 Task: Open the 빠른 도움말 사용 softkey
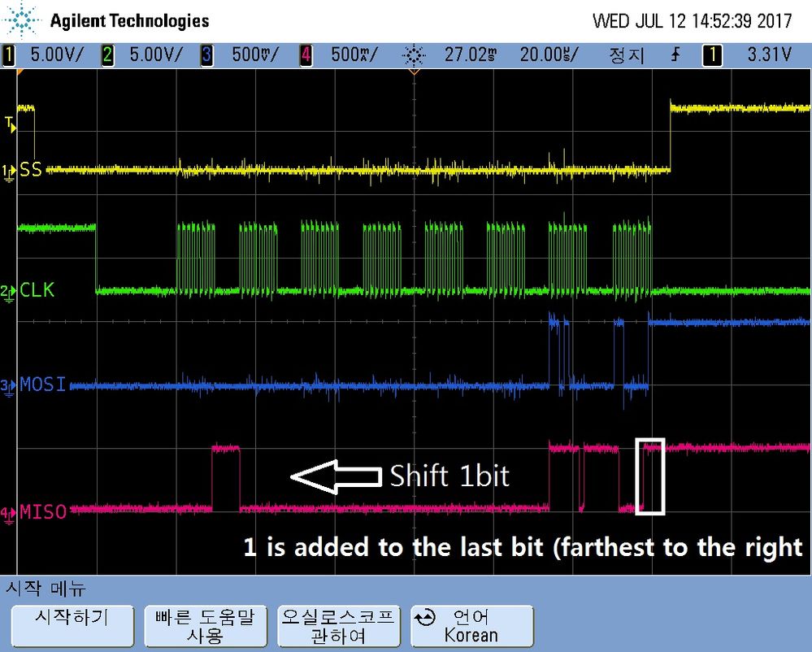point(206,626)
